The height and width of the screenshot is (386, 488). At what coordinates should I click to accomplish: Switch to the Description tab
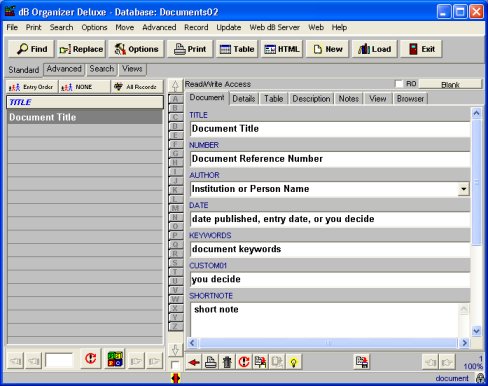311,99
